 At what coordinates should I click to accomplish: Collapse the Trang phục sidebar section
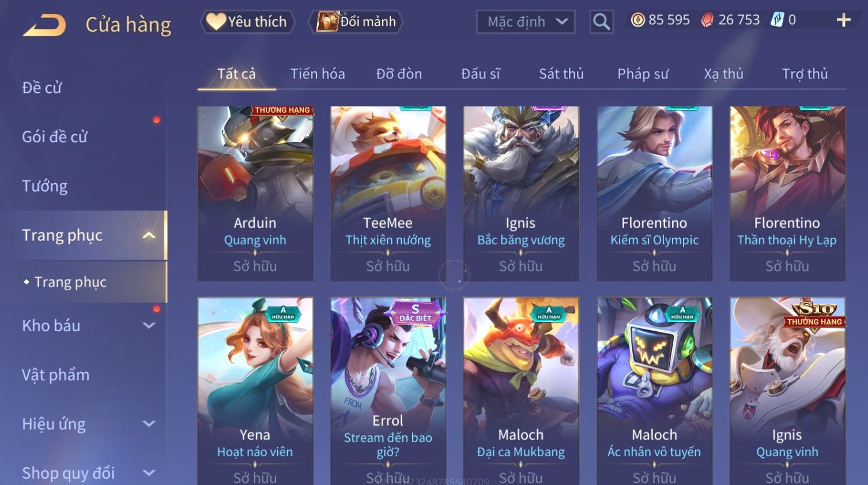point(149,235)
